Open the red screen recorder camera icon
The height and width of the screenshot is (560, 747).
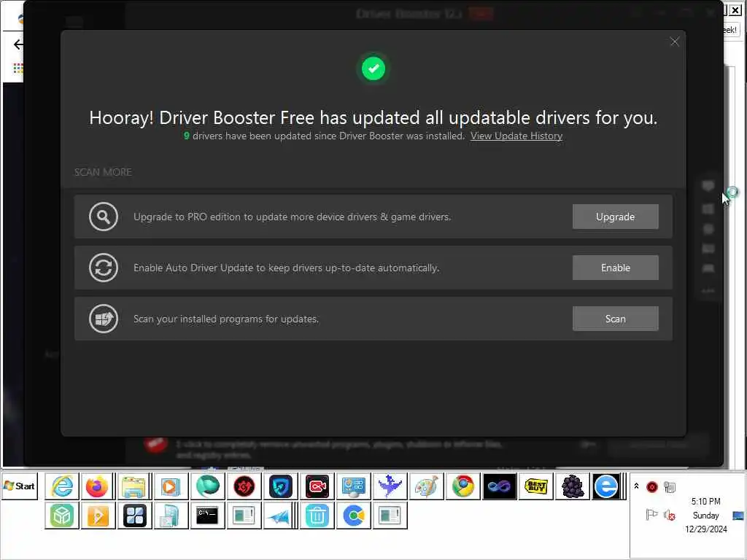pyautogui.click(x=317, y=486)
